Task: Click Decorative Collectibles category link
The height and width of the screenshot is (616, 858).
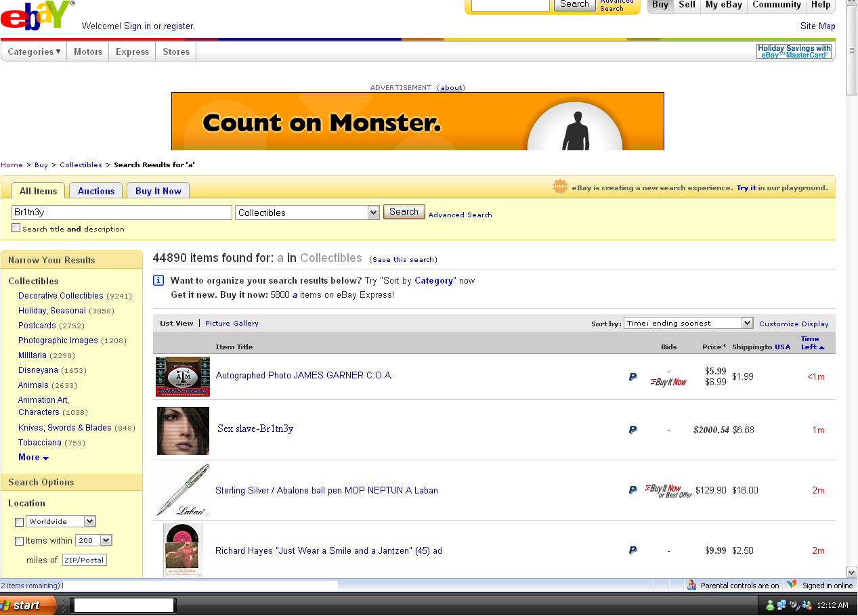Action: 61,296
